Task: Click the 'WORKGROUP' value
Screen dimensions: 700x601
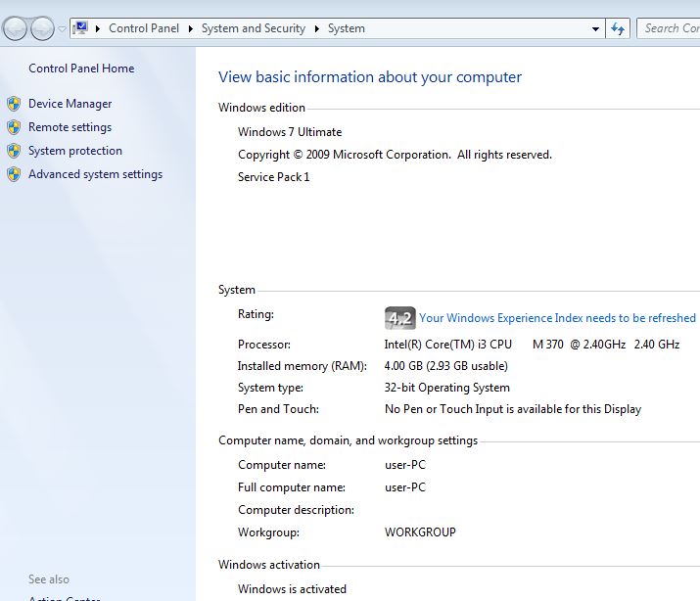Action: (x=420, y=532)
